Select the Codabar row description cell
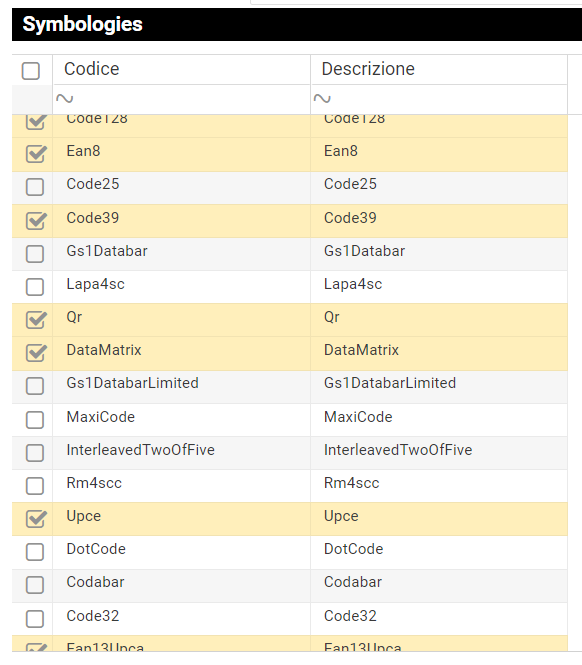The image size is (582, 665). click(x=439, y=586)
